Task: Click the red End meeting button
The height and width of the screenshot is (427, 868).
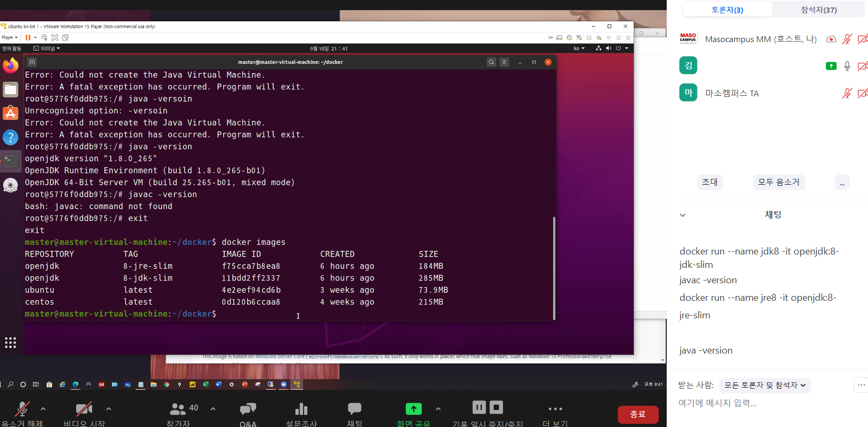Action: [637, 414]
